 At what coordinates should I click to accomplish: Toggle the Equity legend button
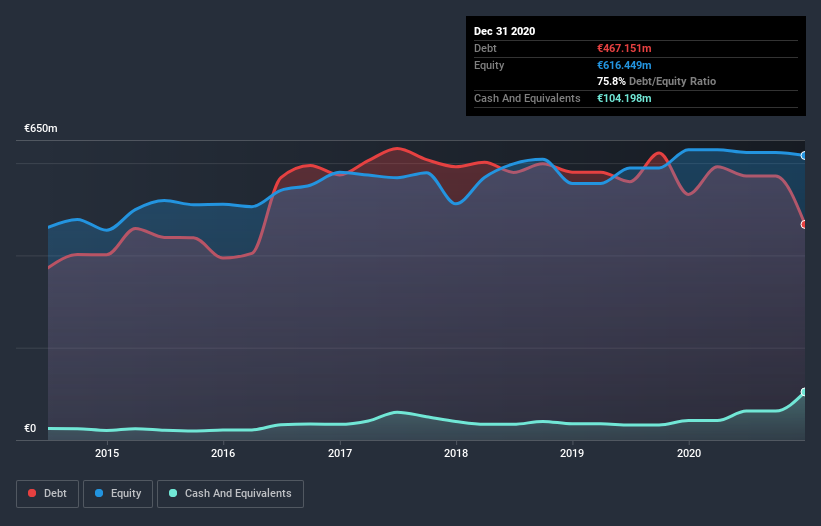click(118, 494)
